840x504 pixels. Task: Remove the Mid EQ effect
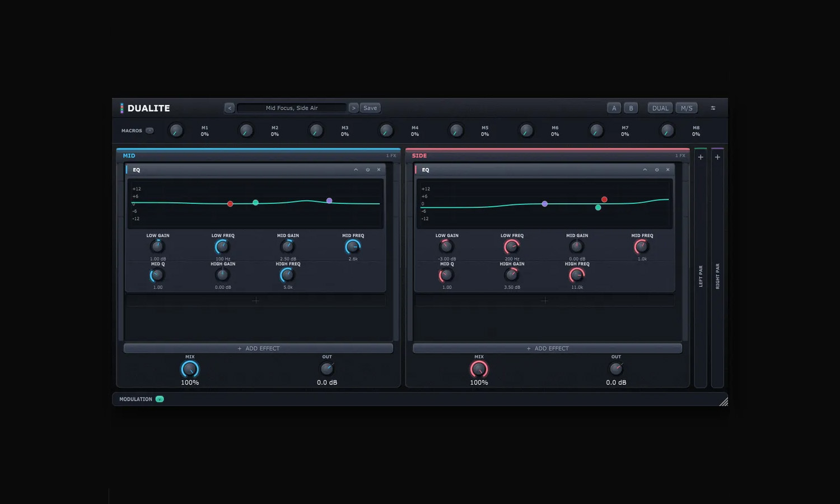click(379, 170)
